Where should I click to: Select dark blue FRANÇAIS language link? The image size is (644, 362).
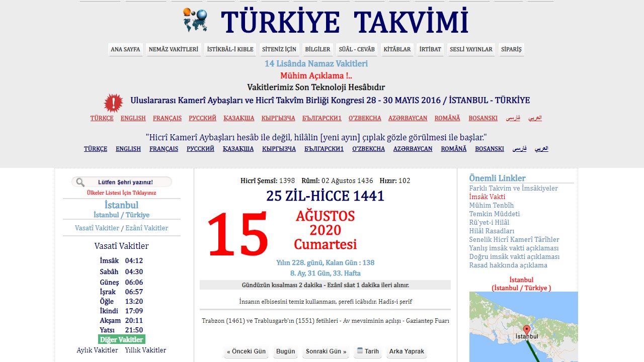164,149
